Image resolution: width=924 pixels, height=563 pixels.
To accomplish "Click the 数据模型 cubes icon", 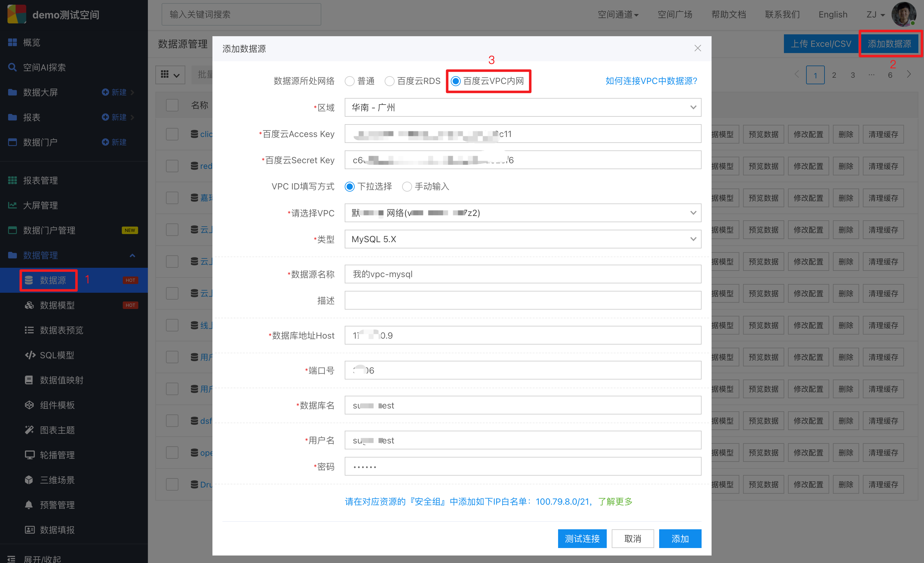I will pyautogui.click(x=29, y=305).
